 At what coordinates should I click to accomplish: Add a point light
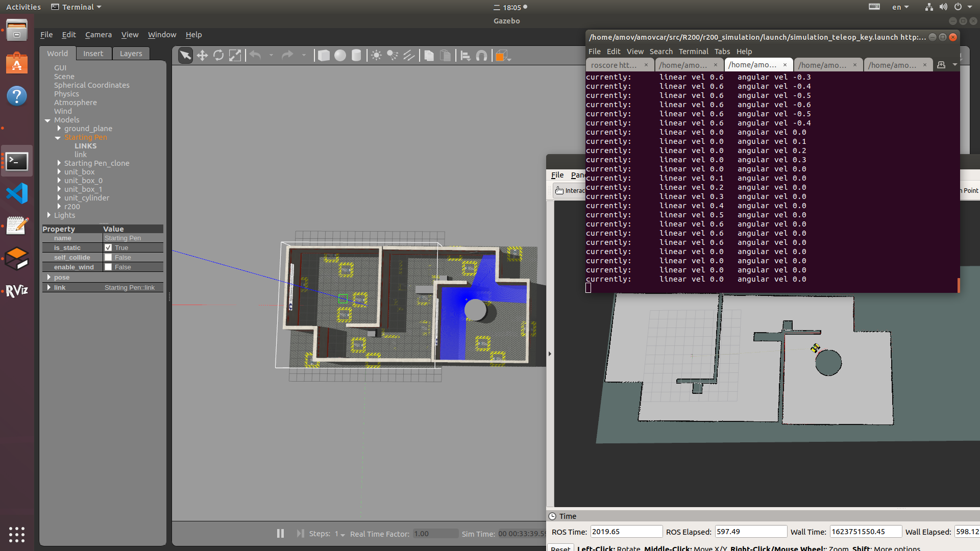point(376,55)
